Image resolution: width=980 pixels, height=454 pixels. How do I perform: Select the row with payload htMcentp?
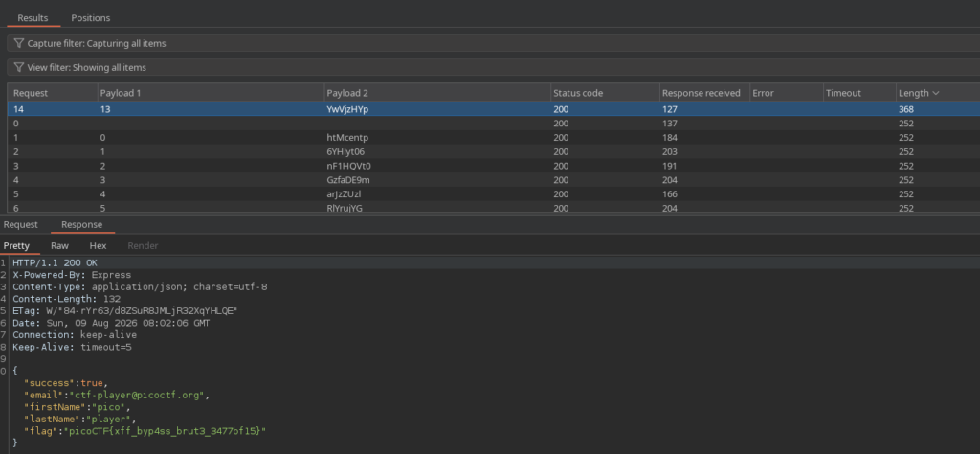(493, 138)
